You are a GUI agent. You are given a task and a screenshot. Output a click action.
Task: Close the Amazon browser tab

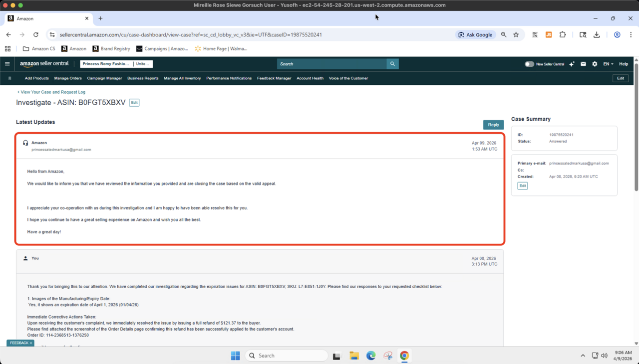pyautogui.click(x=86, y=18)
